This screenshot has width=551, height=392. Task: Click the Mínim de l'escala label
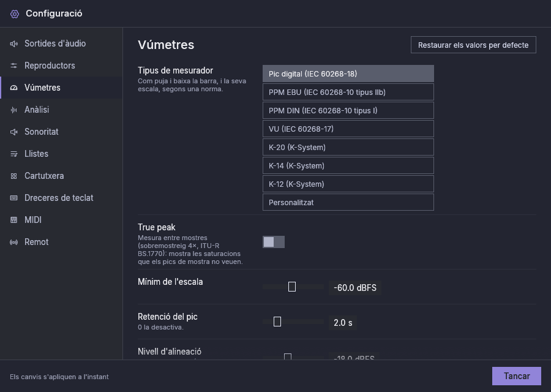[170, 282]
